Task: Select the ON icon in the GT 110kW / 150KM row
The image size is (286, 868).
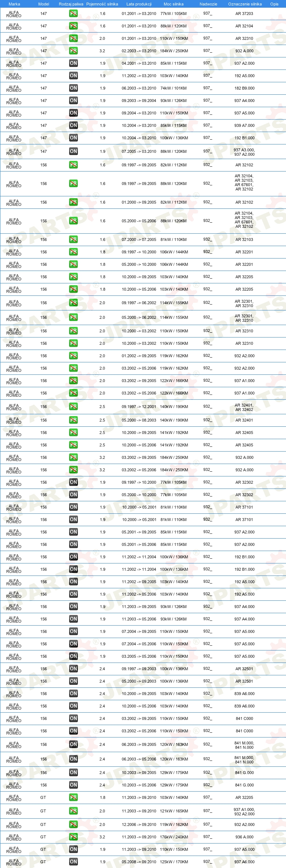Action: coord(74,849)
